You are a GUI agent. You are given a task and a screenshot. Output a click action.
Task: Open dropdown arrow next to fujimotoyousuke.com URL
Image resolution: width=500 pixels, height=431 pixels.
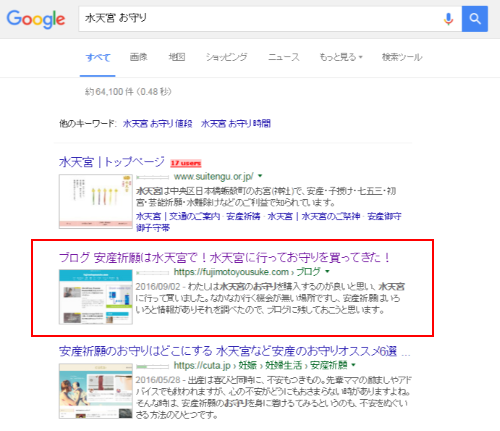pos(327,272)
